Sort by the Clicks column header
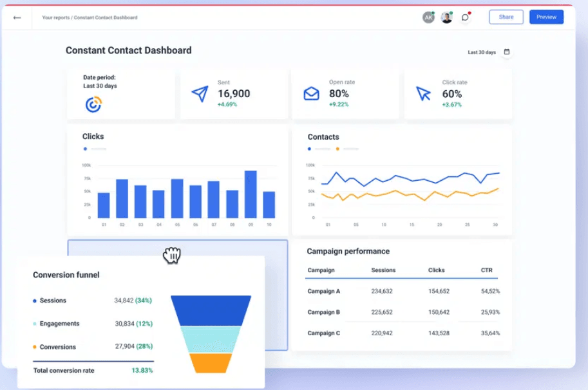Screen dimensions: 588x390 coord(436,270)
